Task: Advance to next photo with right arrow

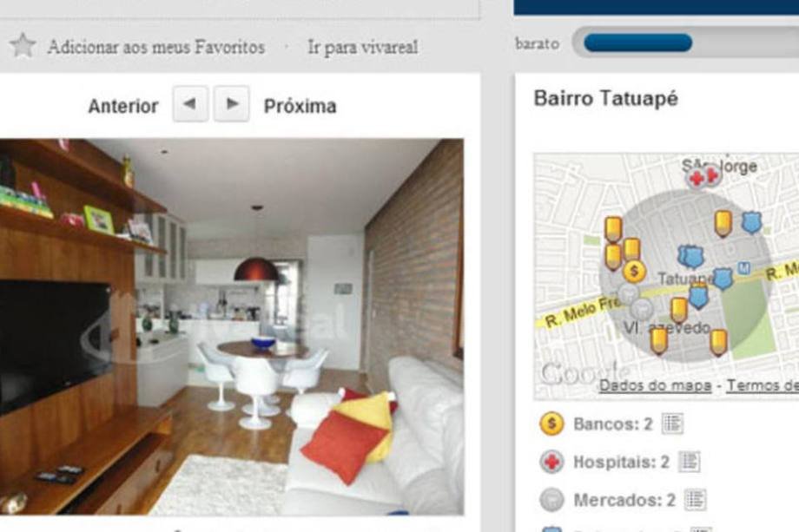Action: pyautogui.click(x=231, y=104)
